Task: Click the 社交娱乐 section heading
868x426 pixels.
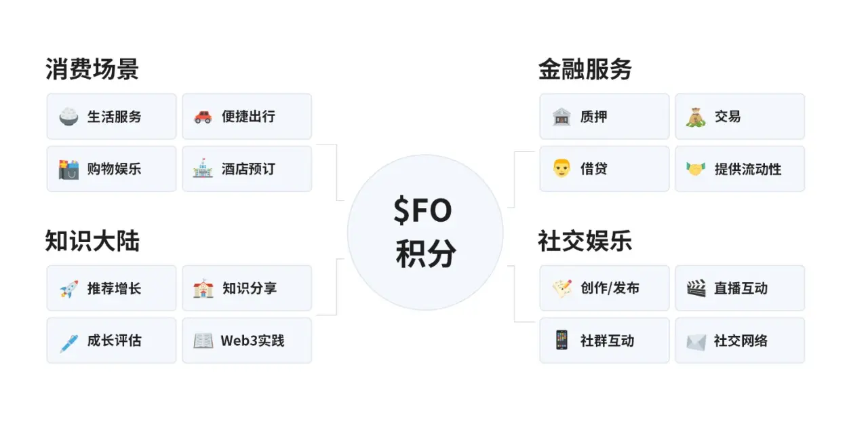Action: point(585,241)
